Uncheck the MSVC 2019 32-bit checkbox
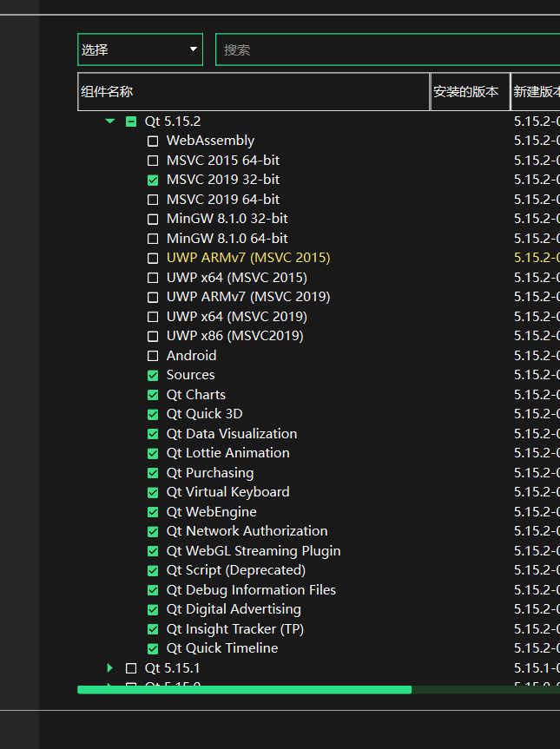 [x=153, y=180]
